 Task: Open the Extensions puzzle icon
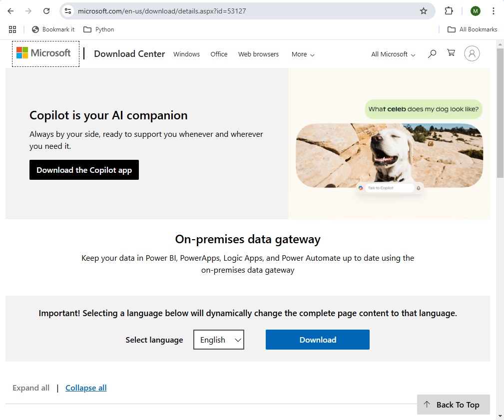click(449, 11)
